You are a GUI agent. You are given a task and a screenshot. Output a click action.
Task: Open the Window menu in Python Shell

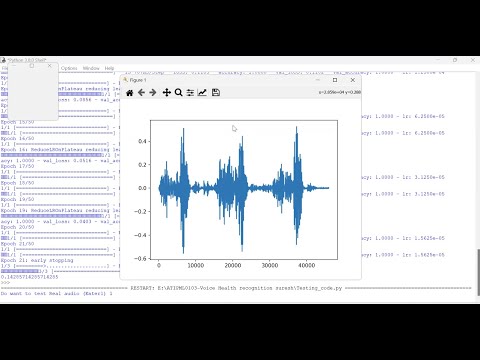(x=91, y=68)
